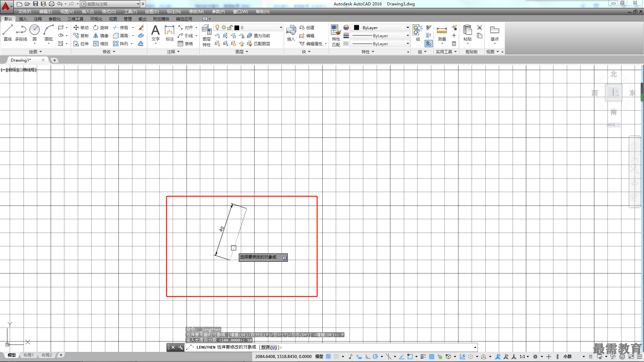Click the Measure (测量) tool

pyautogui.click(x=442, y=33)
